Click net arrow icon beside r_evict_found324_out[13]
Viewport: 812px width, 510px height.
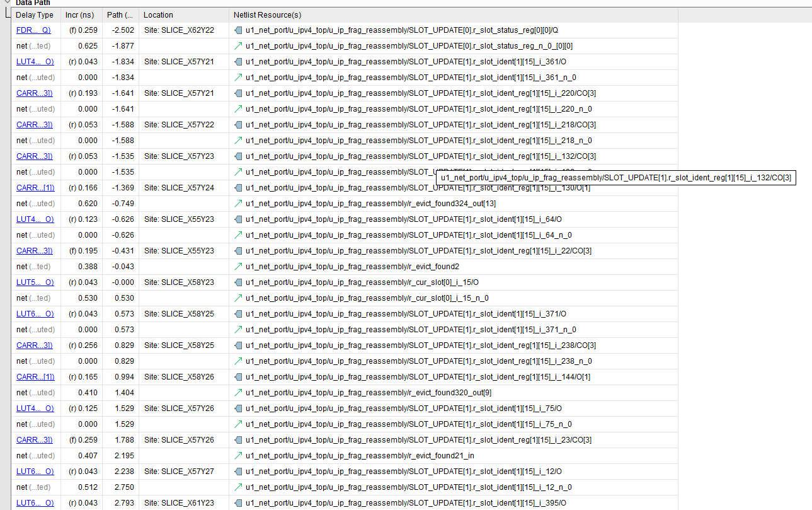(237, 204)
